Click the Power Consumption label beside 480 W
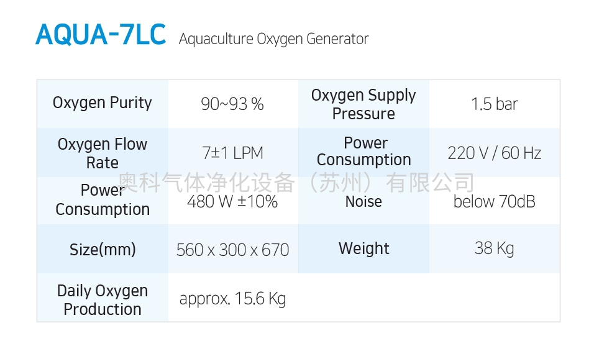Image resolution: width=594 pixels, height=364 pixels. pos(103,199)
